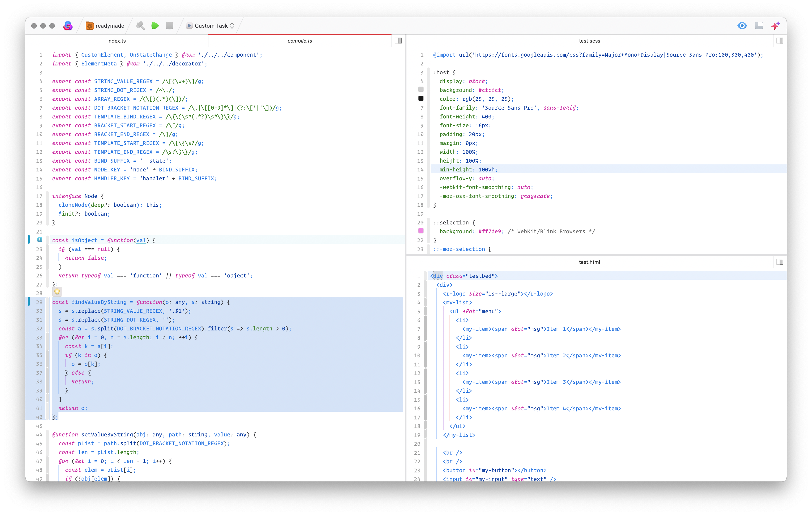This screenshot has width=812, height=515.
Task: Toggle split view button beside compile.ts tab
Action: 398,41
